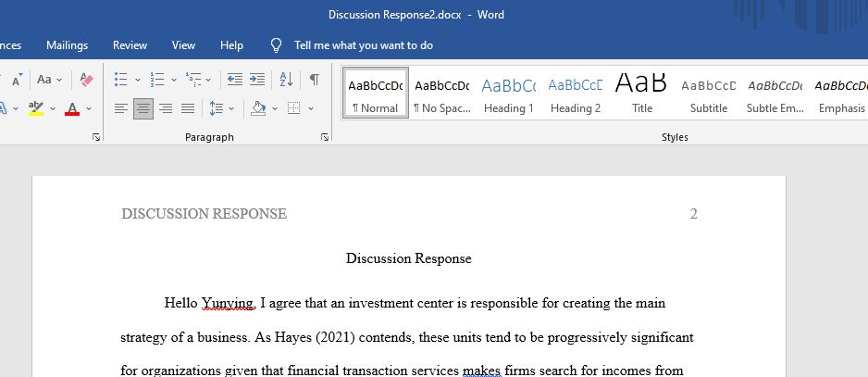The width and height of the screenshot is (868, 377).
Task: Click the page number 2 in header
Action: tap(694, 214)
